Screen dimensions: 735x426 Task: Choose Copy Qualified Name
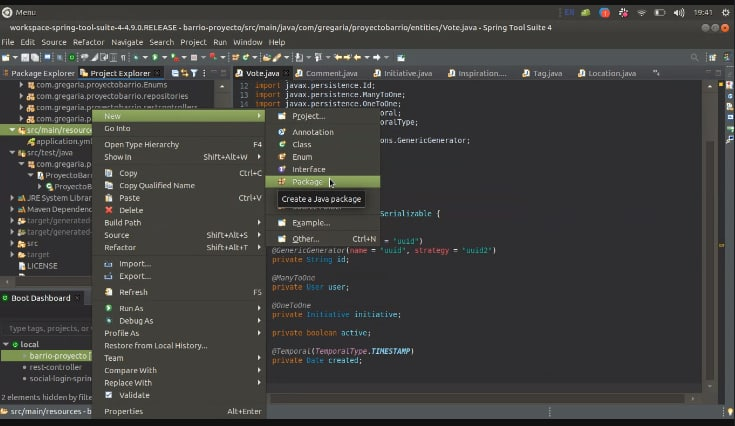pyautogui.click(x=178, y=186)
